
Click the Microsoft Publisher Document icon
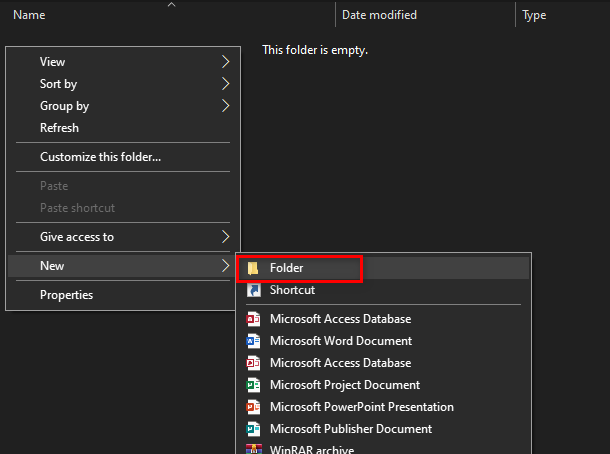click(253, 429)
